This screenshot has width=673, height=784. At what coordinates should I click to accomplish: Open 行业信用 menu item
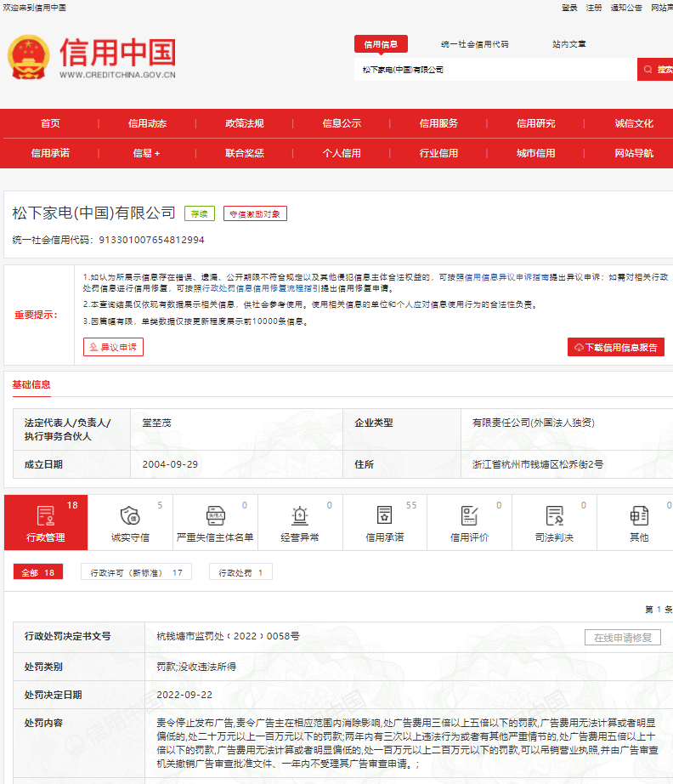(x=438, y=153)
